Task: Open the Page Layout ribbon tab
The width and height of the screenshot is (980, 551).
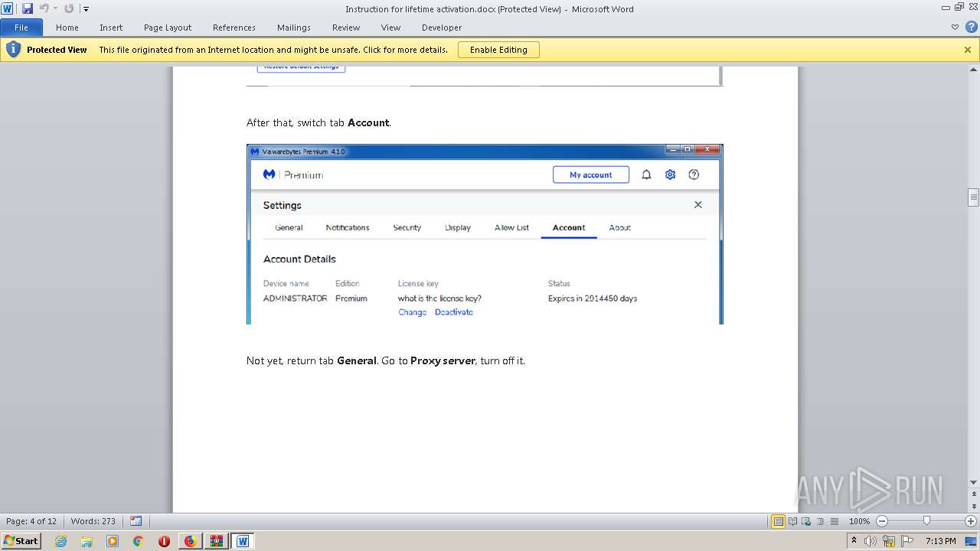Action: (x=168, y=28)
